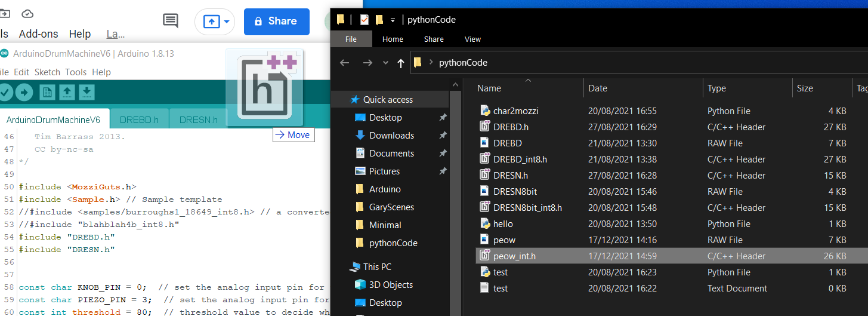Select the ArduinoDrumMachineV6 editor tab

click(54, 119)
